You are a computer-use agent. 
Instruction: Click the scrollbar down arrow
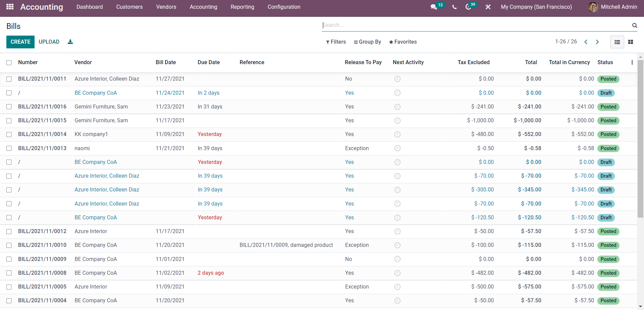(x=640, y=307)
